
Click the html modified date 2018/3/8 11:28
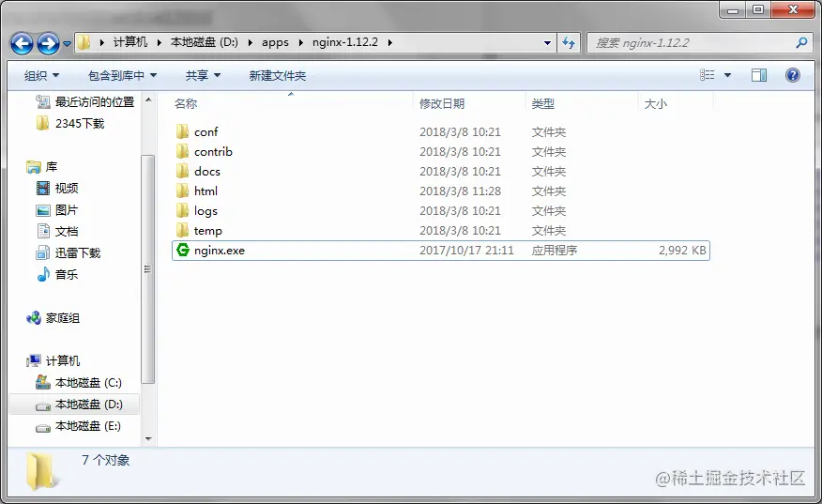tap(461, 191)
